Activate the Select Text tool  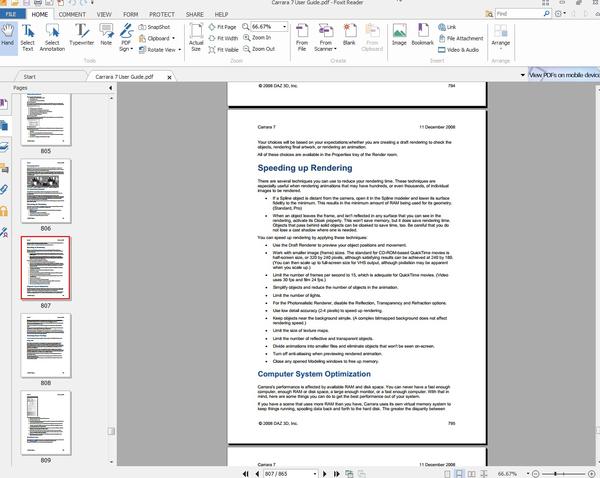28,38
